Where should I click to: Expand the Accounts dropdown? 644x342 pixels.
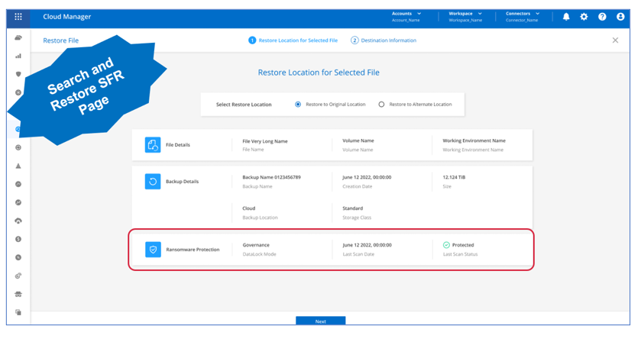click(406, 14)
